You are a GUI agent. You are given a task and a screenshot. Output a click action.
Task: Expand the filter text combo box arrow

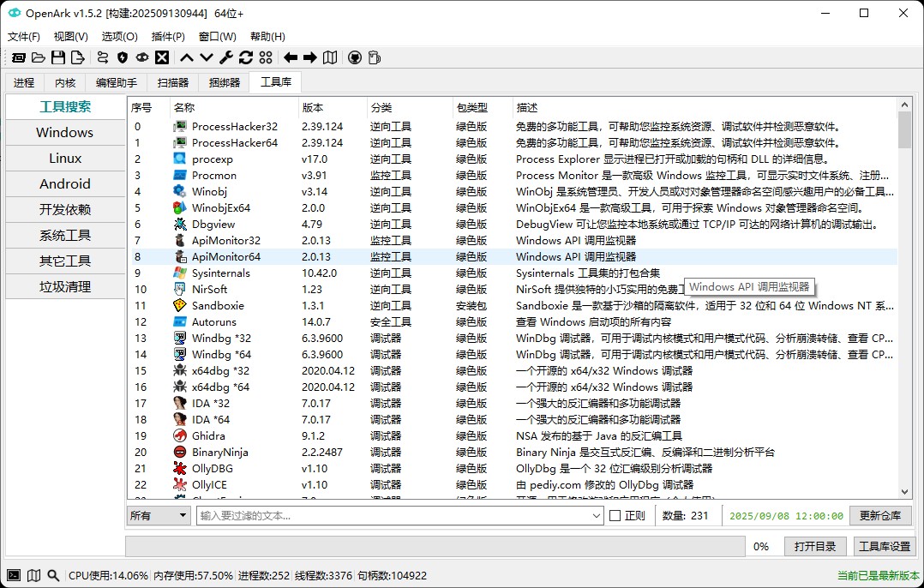point(596,515)
